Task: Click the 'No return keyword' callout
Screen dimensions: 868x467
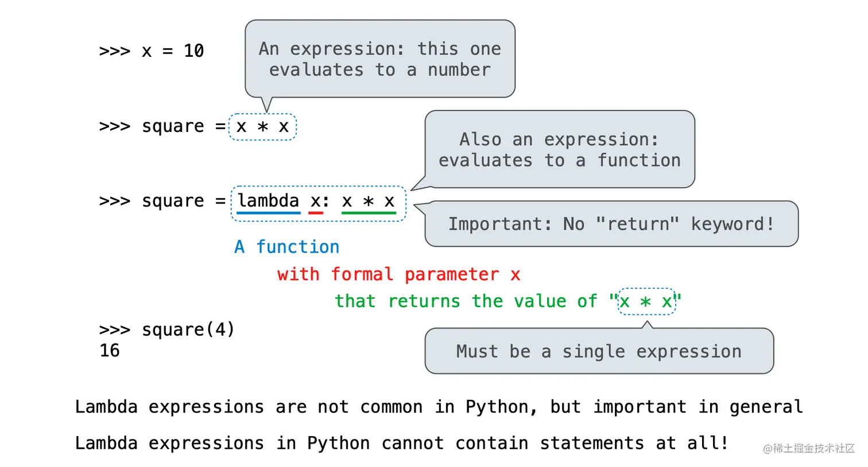Action: [611, 224]
